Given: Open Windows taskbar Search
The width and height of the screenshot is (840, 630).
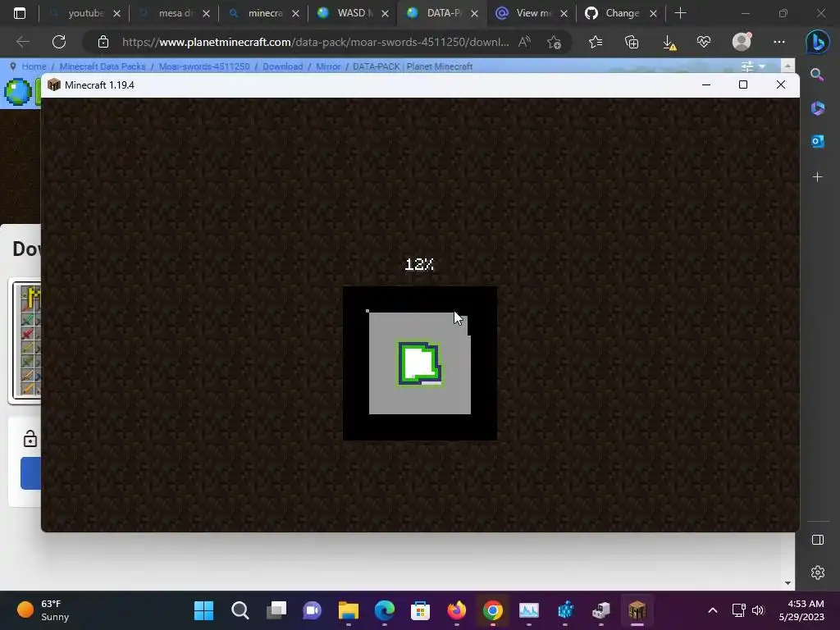Looking at the screenshot, I should pyautogui.click(x=240, y=610).
